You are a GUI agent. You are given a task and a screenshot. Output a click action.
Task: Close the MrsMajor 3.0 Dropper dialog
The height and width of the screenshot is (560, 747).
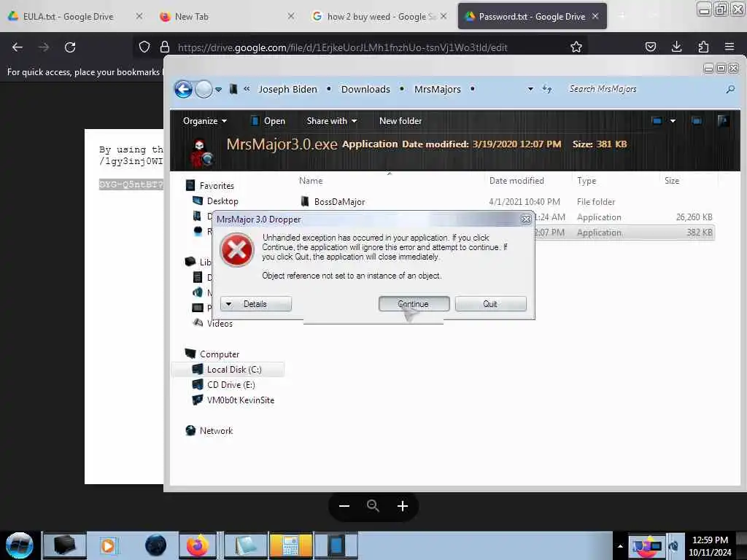(x=525, y=219)
